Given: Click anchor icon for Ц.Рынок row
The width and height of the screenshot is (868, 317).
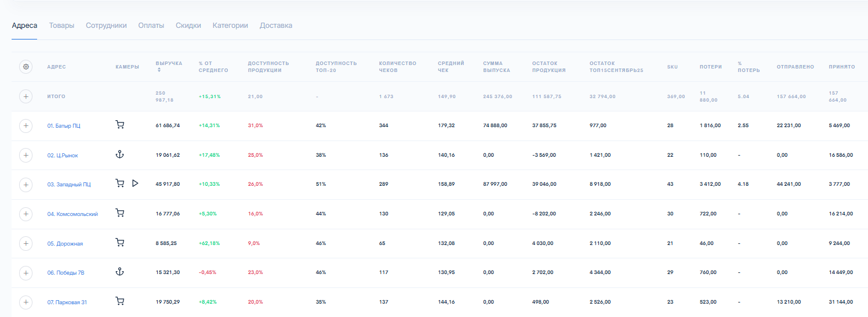Looking at the screenshot, I should [x=120, y=154].
